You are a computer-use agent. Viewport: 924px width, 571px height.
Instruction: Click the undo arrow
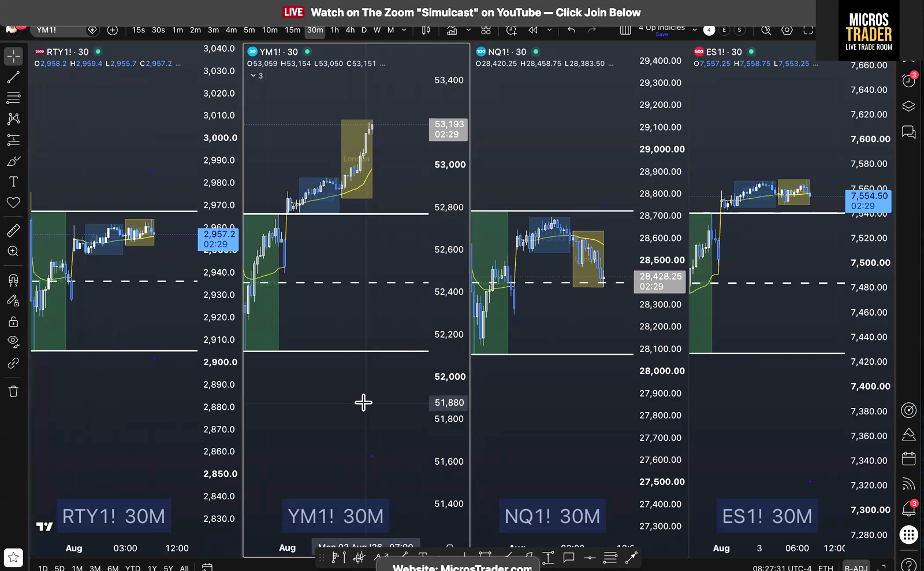571,30
